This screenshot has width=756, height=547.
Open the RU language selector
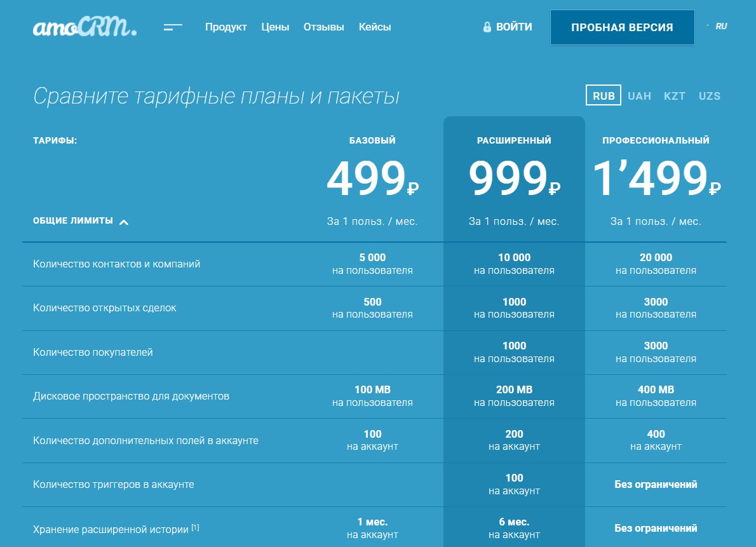[720, 27]
